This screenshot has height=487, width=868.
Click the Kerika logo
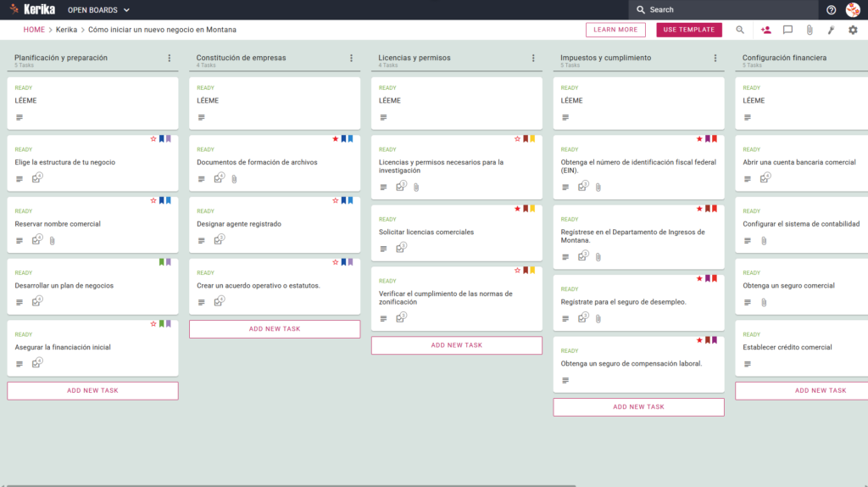pyautogui.click(x=33, y=9)
